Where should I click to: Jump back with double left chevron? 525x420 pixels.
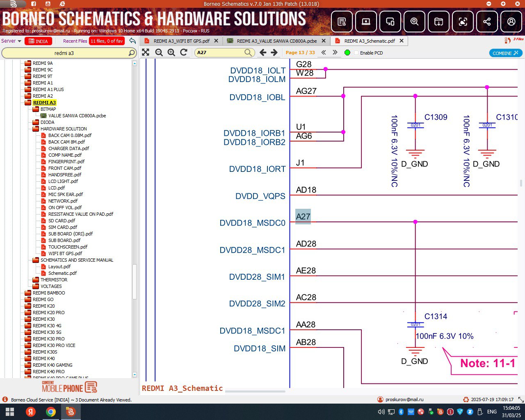(324, 52)
